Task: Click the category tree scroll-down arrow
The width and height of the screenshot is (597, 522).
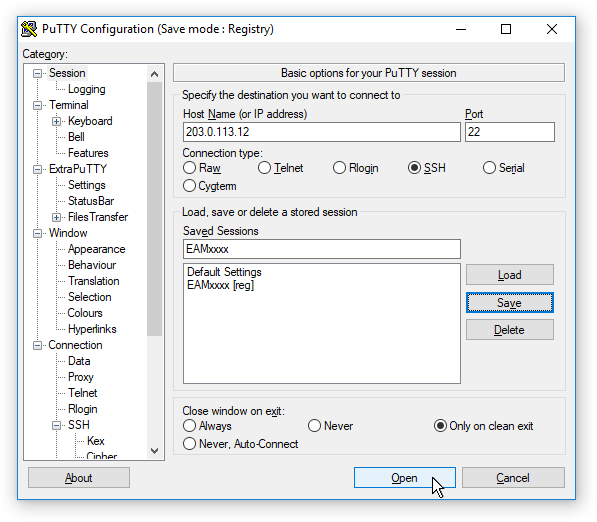Action: tap(154, 451)
